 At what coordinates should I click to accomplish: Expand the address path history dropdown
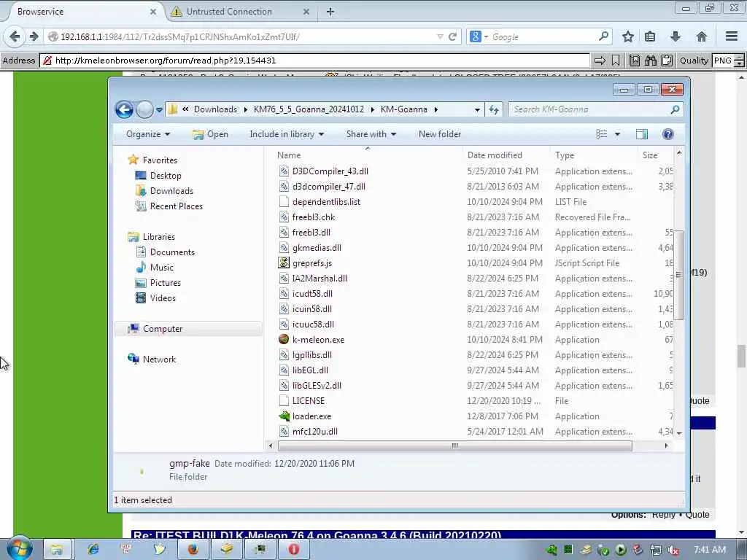point(477,110)
